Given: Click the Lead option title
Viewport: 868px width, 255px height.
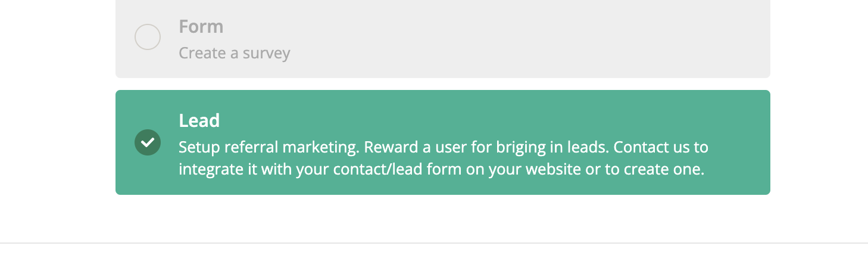Looking at the screenshot, I should coord(199,121).
